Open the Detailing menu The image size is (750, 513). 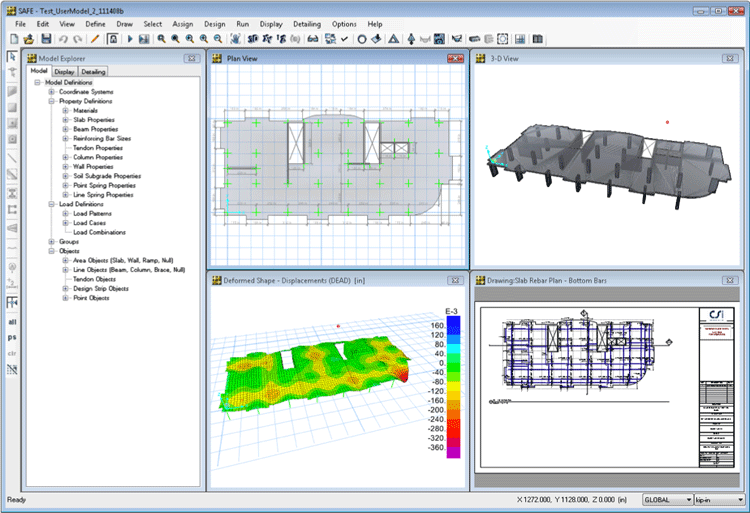(x=307, y=24)
